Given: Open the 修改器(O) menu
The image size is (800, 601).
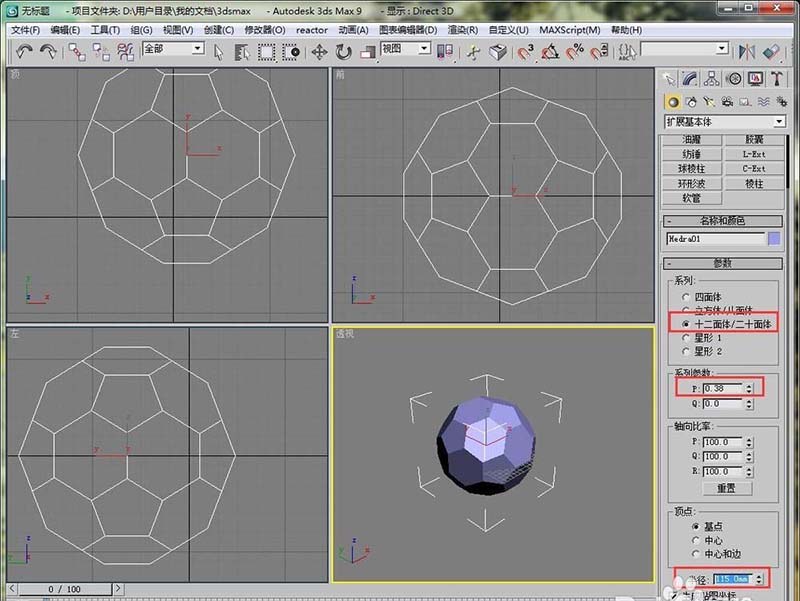Looking at the screenshot, I should tap(265, 30).
